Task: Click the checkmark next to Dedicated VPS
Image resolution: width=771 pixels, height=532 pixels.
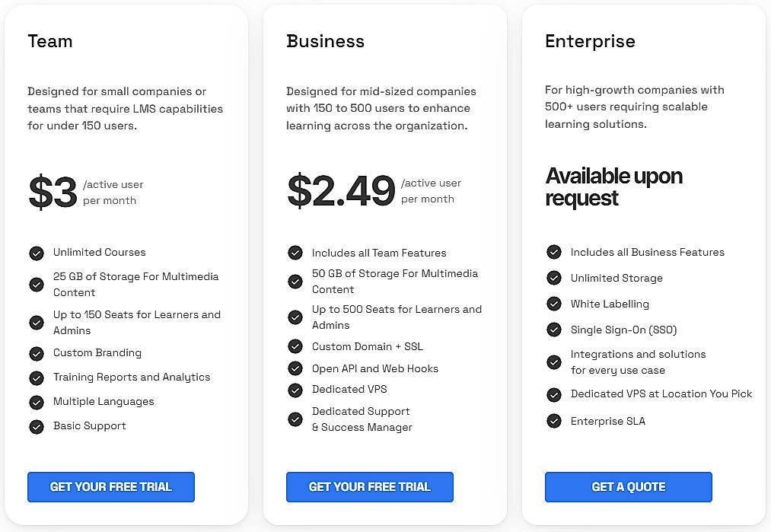Action: point(295,390)
